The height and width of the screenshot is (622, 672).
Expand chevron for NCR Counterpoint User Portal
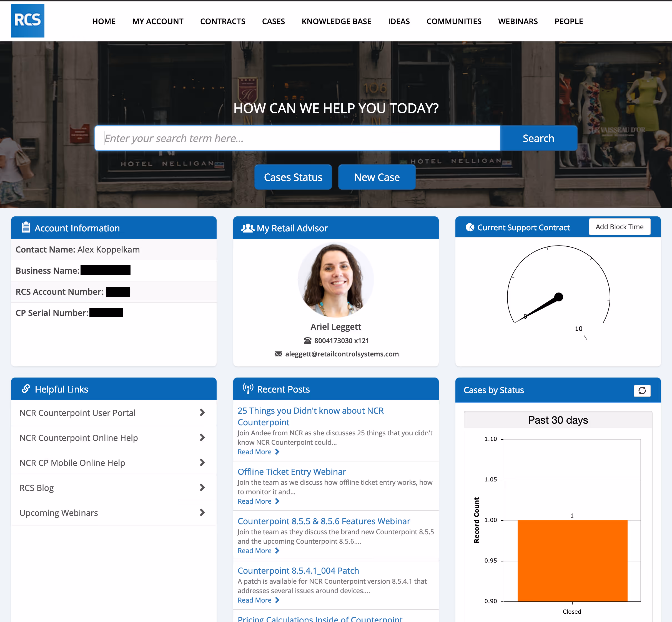coord(202,412)
